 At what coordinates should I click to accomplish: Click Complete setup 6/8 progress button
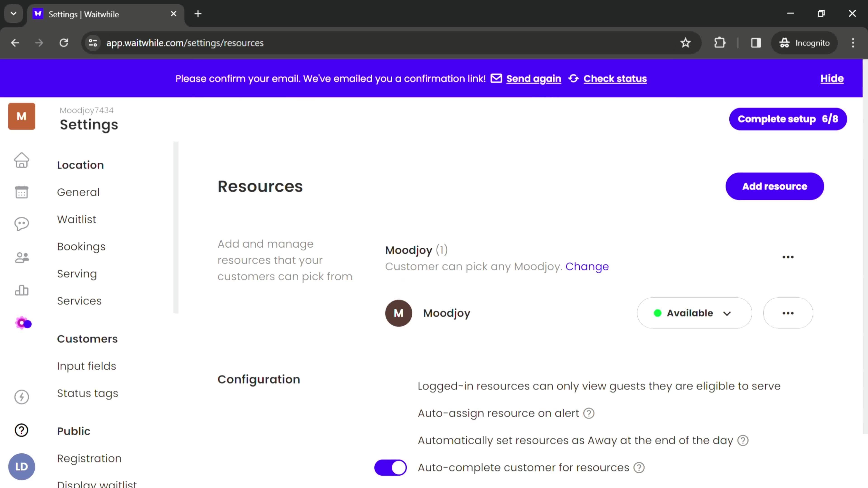click(x=788, y=119)
